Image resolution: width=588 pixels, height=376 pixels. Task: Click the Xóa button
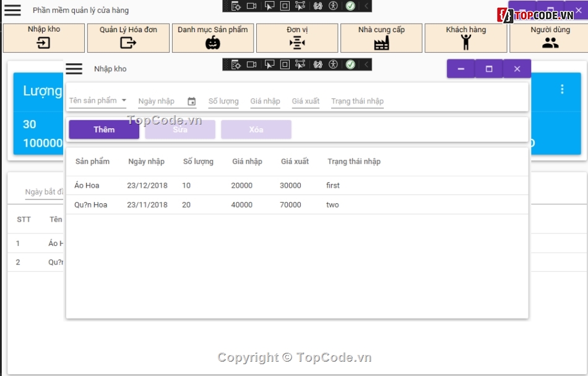[256, 129]
